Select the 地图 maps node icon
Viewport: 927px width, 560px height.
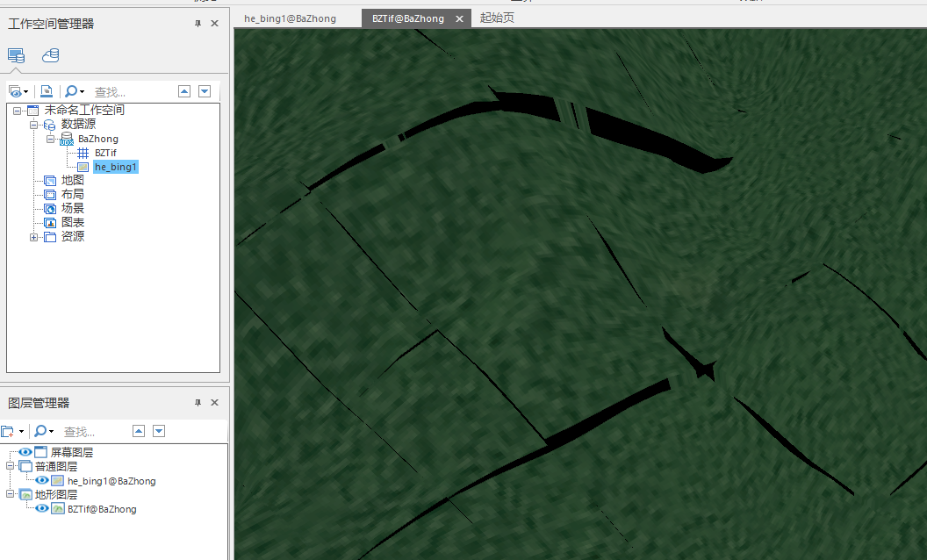click(x=50, y=180)
